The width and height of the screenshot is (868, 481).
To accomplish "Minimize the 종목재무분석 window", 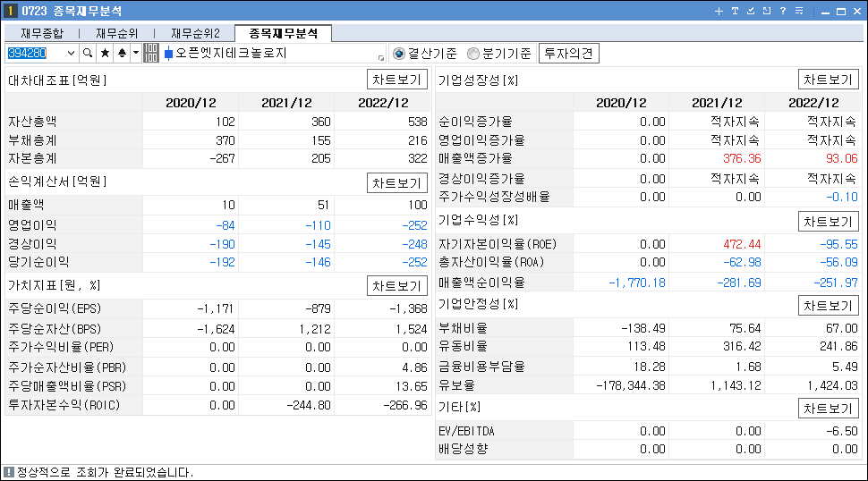I will (825, 12).
